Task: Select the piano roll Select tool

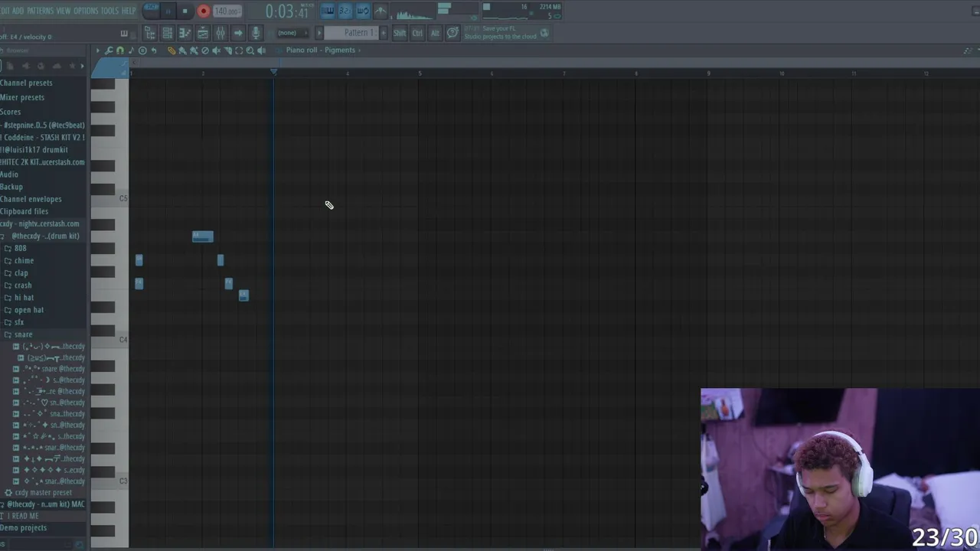Action: 239,51
